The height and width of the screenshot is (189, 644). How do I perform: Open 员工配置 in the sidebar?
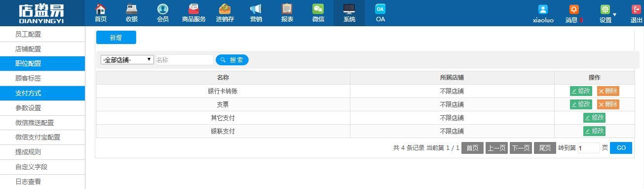pyautogui.click(x=42, y=34)
